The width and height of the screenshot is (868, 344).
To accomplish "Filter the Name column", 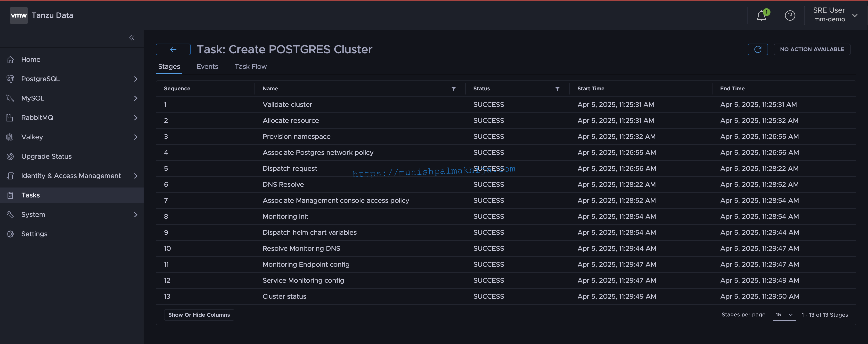I will (x=454, y=89).
